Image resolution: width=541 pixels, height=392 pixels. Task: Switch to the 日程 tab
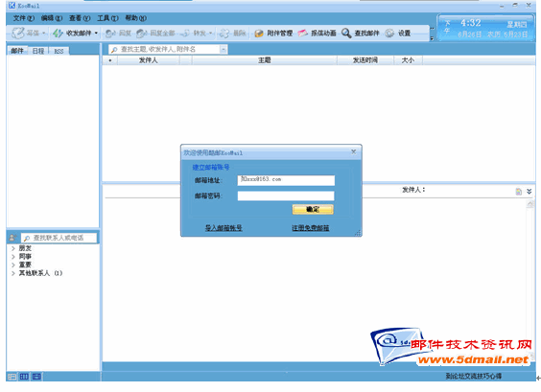pos(38,51)
